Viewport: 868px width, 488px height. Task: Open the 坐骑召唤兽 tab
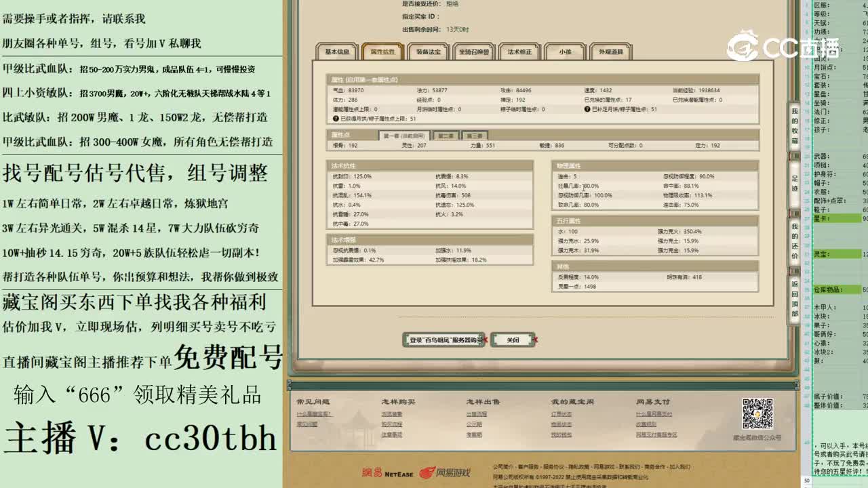473,52
